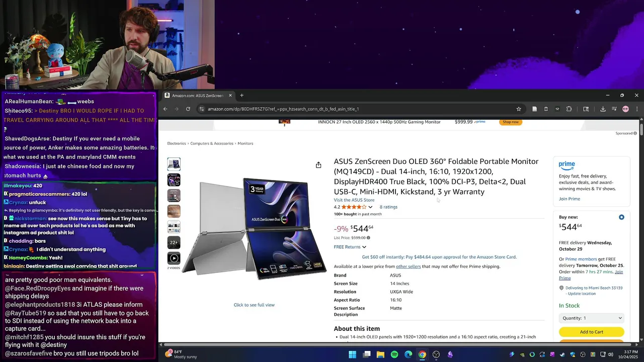
Task: Click the horizontal scrollbar at page bottom
Action: 398,344
